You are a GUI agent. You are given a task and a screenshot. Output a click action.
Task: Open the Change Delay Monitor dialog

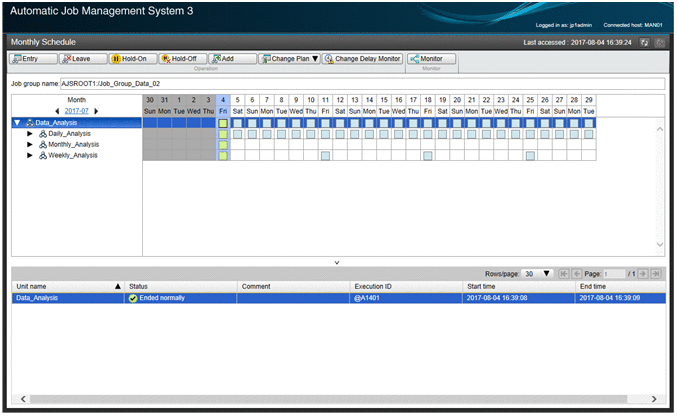pos(362,59)
